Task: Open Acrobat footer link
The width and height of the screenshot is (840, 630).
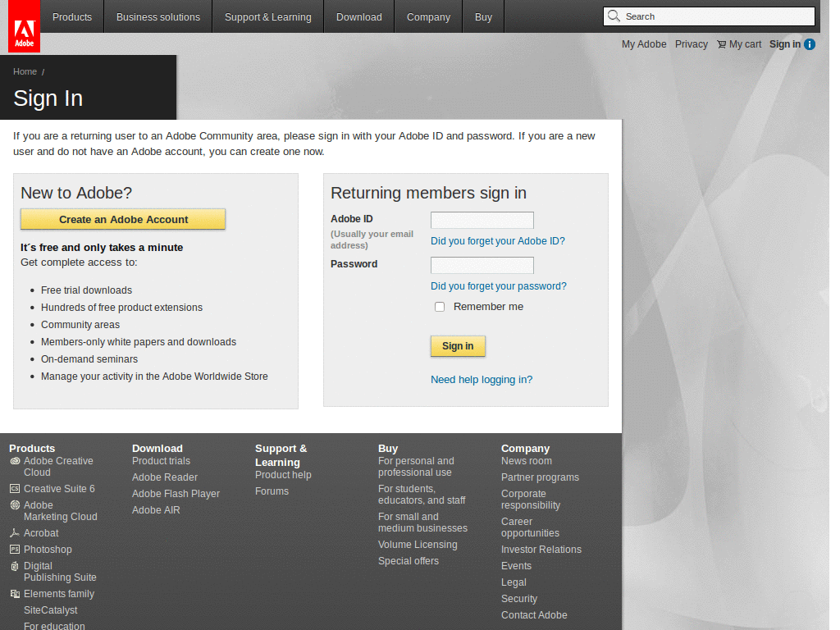Action: click(x=41, y=533)
